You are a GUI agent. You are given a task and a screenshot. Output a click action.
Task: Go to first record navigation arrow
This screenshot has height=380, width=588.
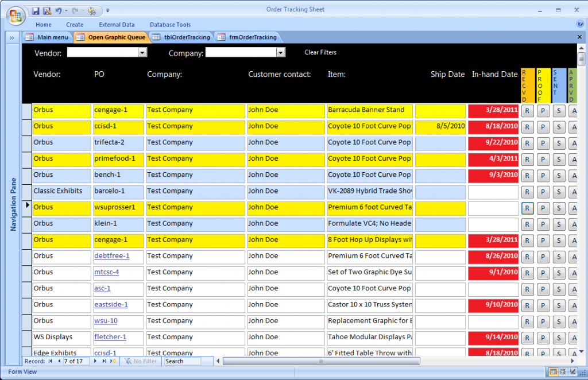51,361
